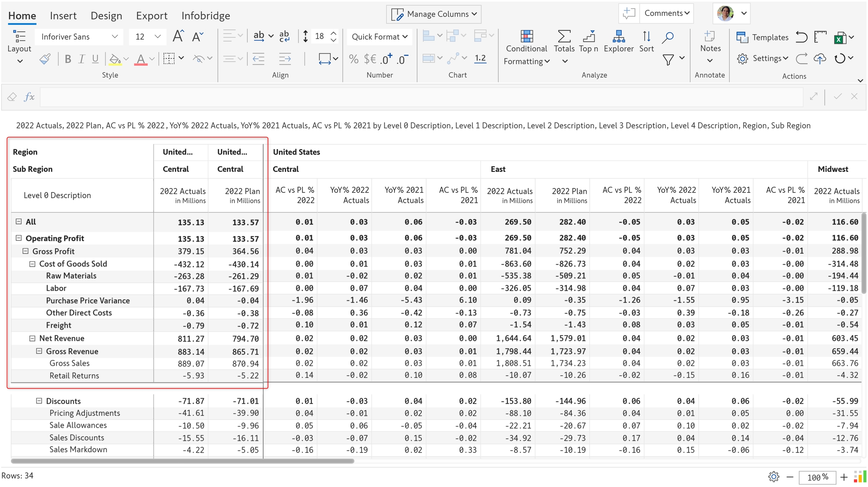Toggle underline text formatting
The image size is (868, 487).
click(x=95, y=59)
